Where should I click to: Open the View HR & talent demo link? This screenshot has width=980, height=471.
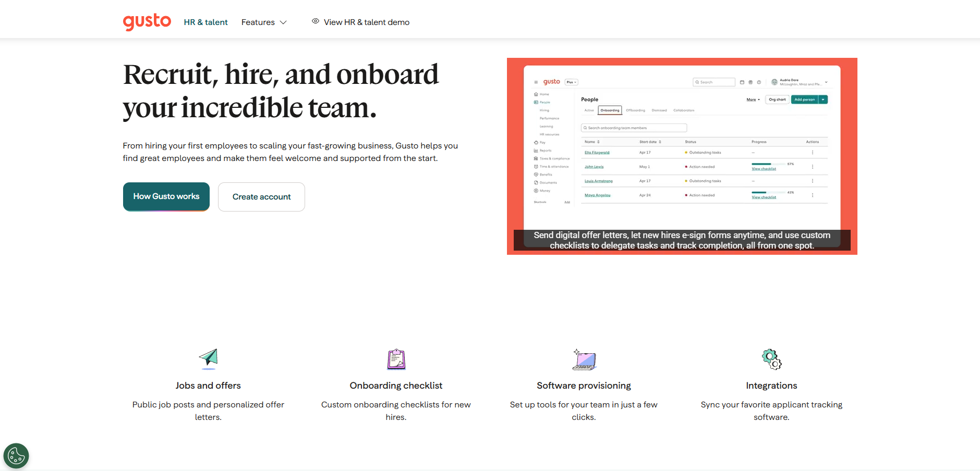tap(367, 22)
